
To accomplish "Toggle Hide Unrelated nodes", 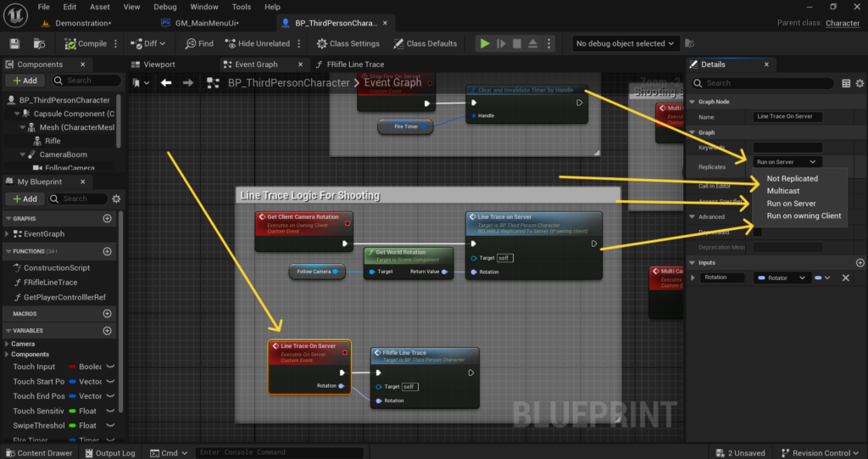I will pyautogui.click(x=258, y=43).
